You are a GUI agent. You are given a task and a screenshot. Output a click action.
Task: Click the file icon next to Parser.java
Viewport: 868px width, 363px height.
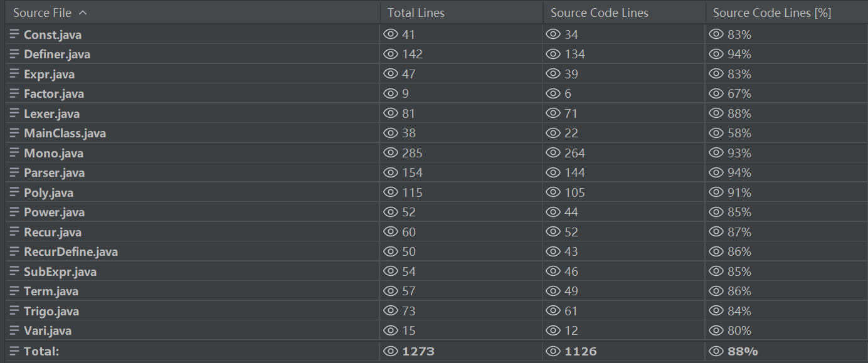click(x=13, y=172)
